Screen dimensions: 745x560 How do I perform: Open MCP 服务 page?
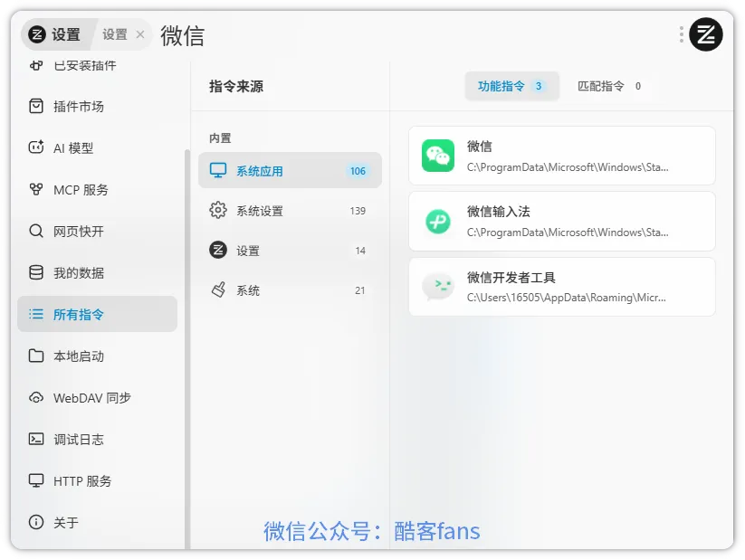click(x=98, y=189)
